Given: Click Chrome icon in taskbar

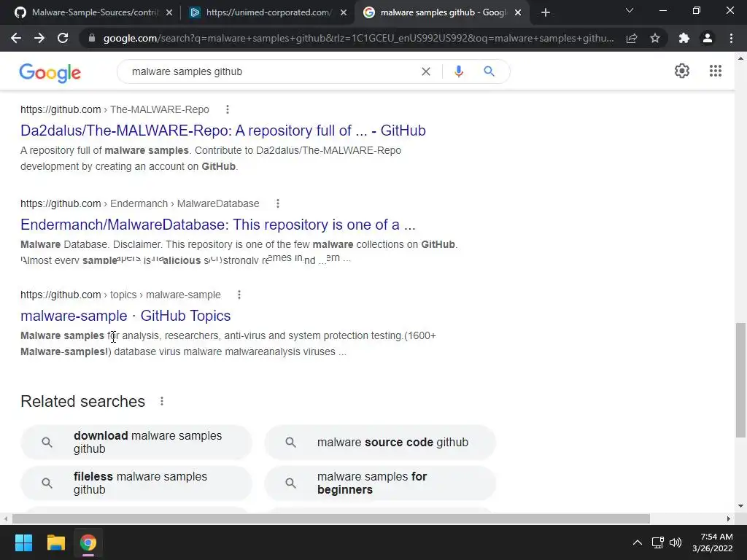Looking at the screenshot, I should (x=88, y=542).
